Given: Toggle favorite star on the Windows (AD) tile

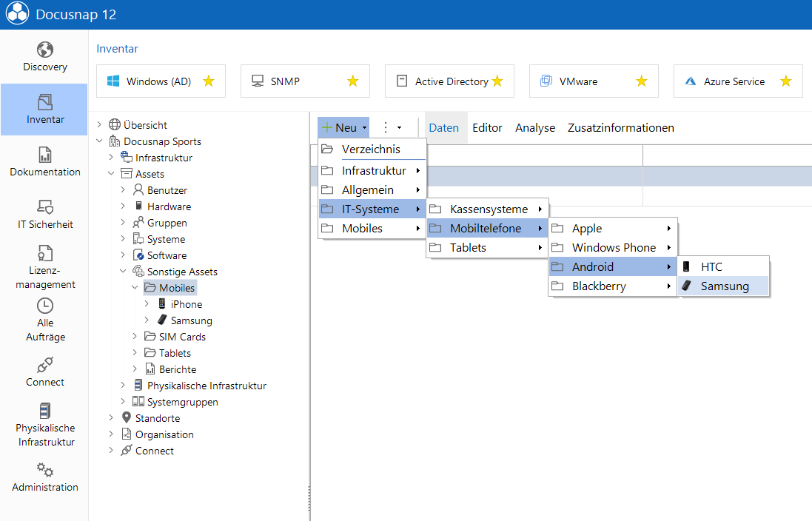Looking at the screenshot, I should coord(209,81).
